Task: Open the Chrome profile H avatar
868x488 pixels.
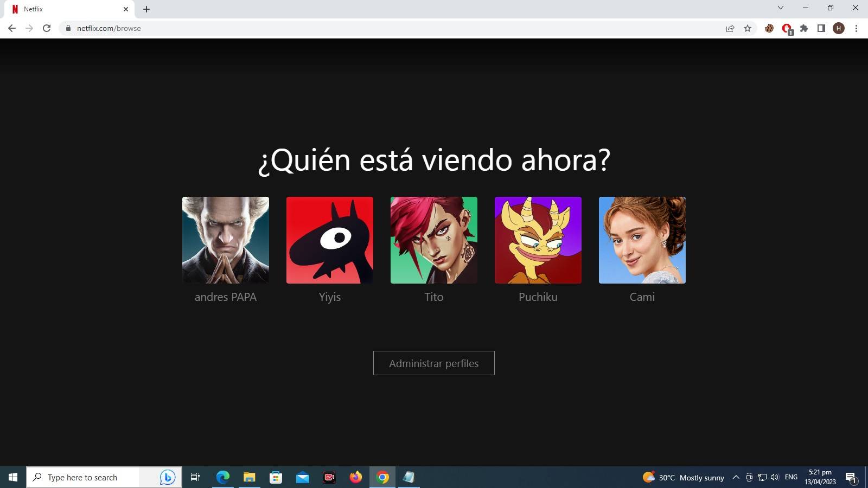Action: coord(839,28)
